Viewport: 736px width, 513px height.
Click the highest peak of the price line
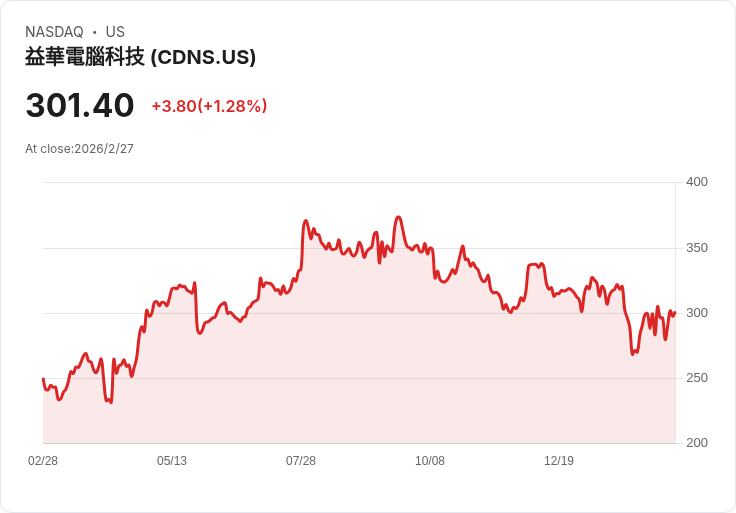[399, 217]
